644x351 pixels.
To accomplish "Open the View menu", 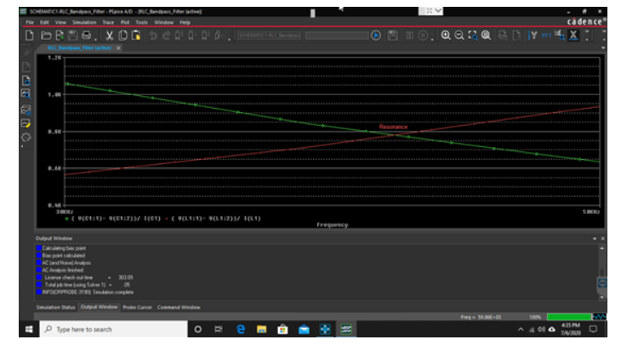I will point(60,22).
